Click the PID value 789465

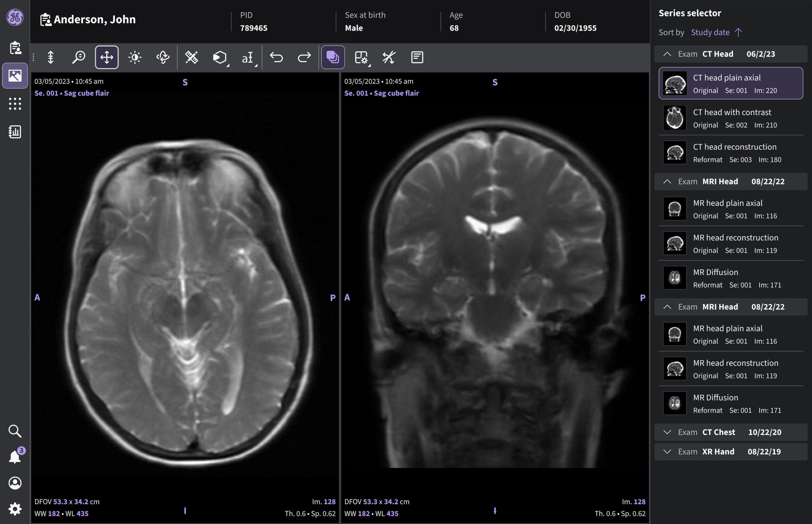(x=254, y=28)
